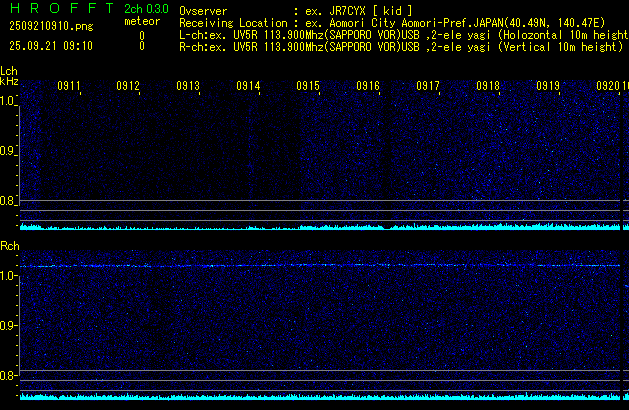Click the 0915 time marker
The image size is (629, 410).
click(308, 87)
